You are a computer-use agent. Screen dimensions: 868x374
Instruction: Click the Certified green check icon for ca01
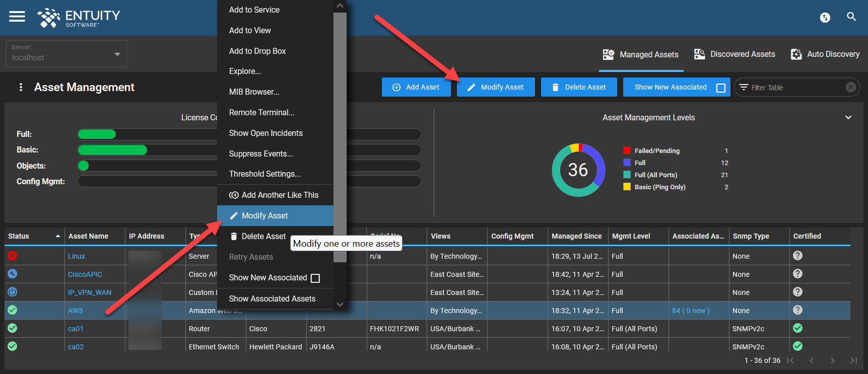point(797,328)
